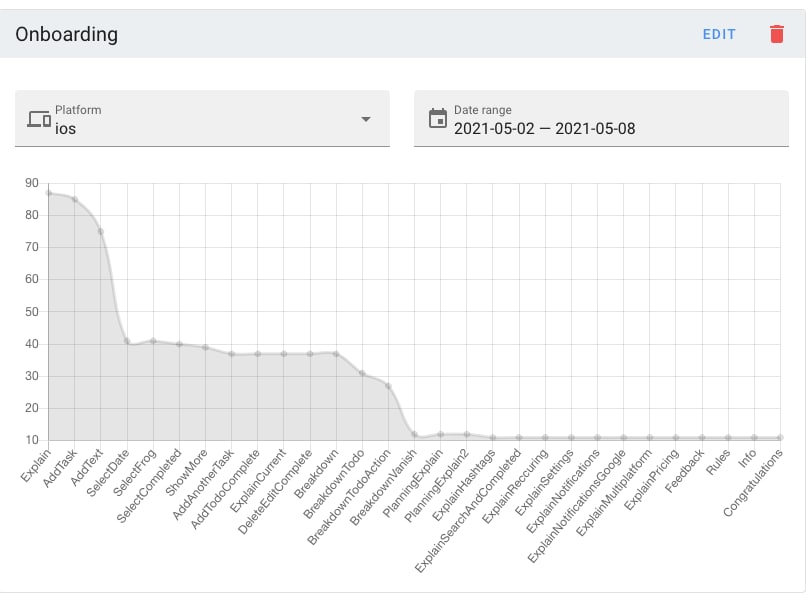Viewport: 809px width, 605px height.
Task: Click the ShowMore data point
Action: (205, 348)
